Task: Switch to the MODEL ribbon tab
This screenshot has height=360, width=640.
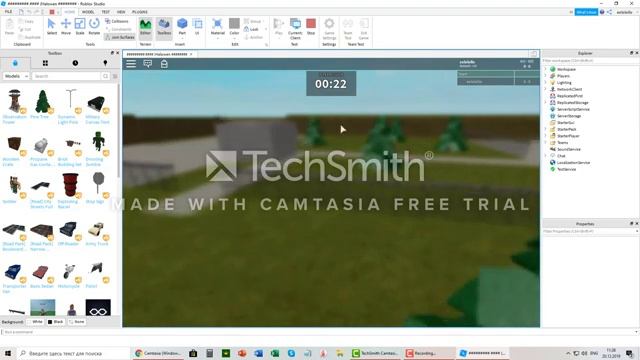Action: [88, 12]
